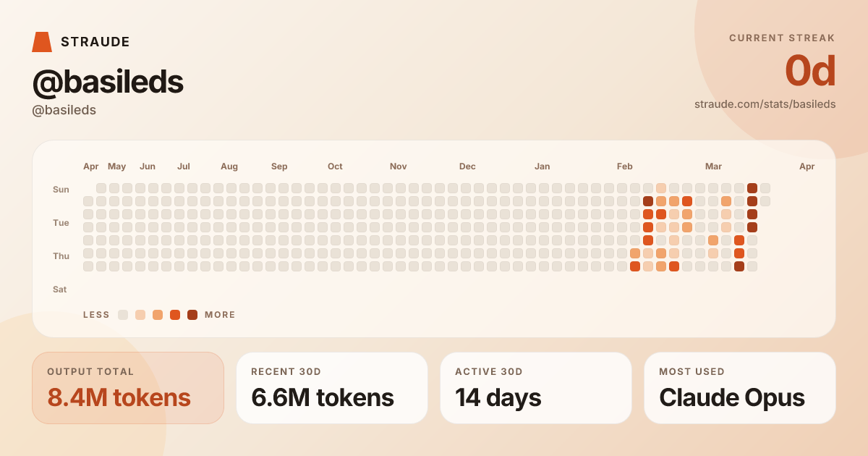This screenshot has width=868, height=456.
Task: Click the lightest gray legend swatch
Action: point(123,315)
